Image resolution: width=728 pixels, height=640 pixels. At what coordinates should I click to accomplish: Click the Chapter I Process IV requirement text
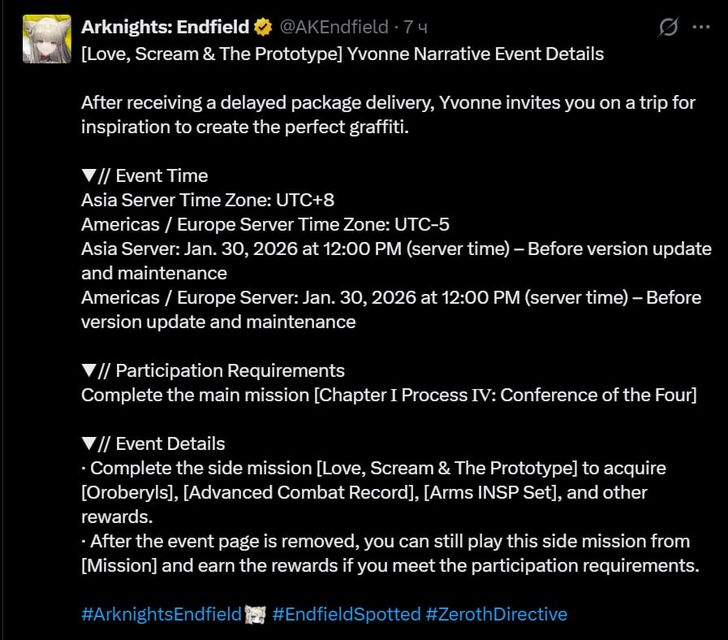(505, 395)
